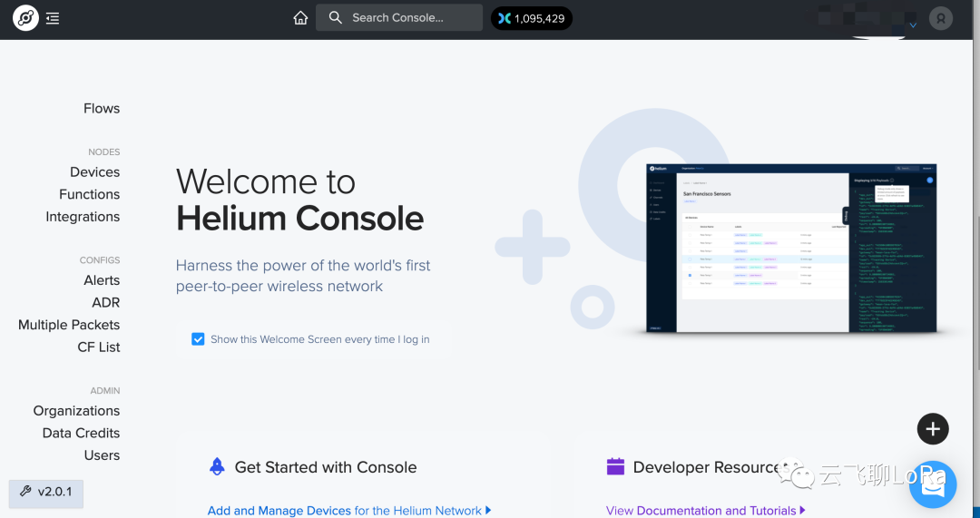Screen dimensions: 980x518
Task: Open Users admin page
Action: pyautogui.click(x=102, y=455)
